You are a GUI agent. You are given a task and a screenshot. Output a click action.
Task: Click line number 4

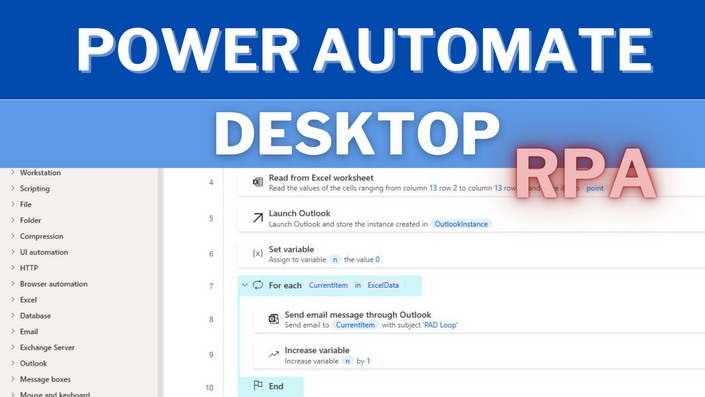pos(211,183)
